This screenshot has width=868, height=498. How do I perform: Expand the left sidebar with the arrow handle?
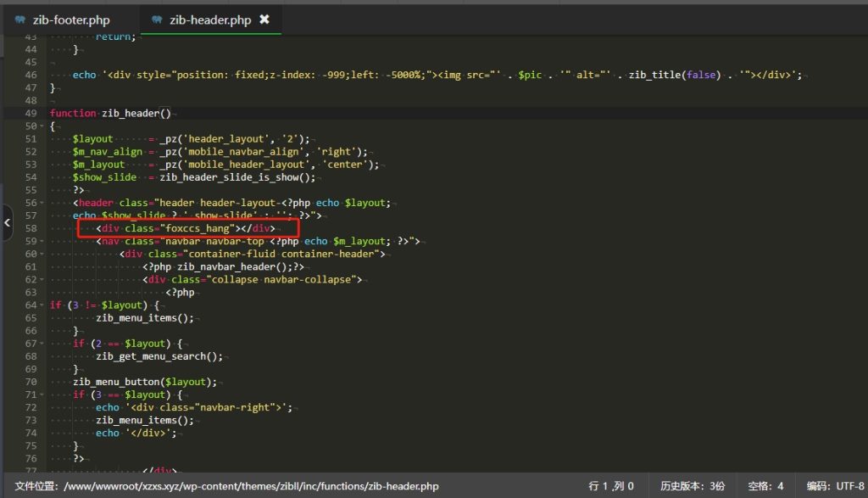(x=7, y=223)
